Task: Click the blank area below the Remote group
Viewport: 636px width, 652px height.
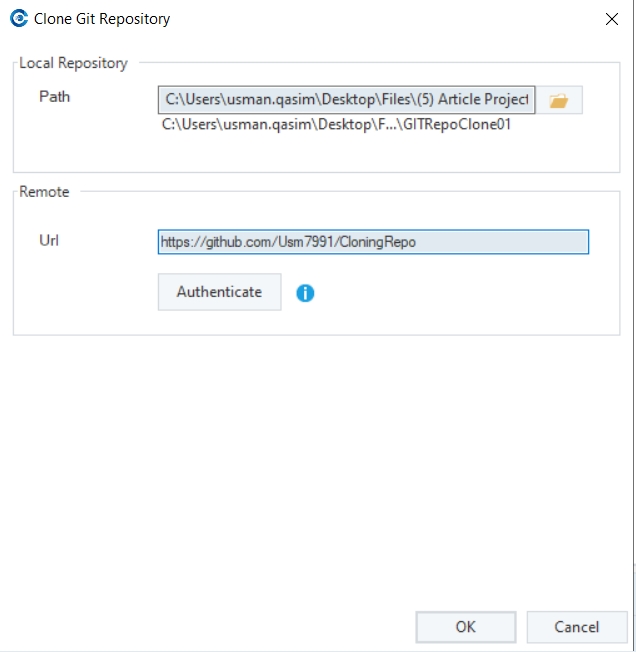Action: pos(320,460)
